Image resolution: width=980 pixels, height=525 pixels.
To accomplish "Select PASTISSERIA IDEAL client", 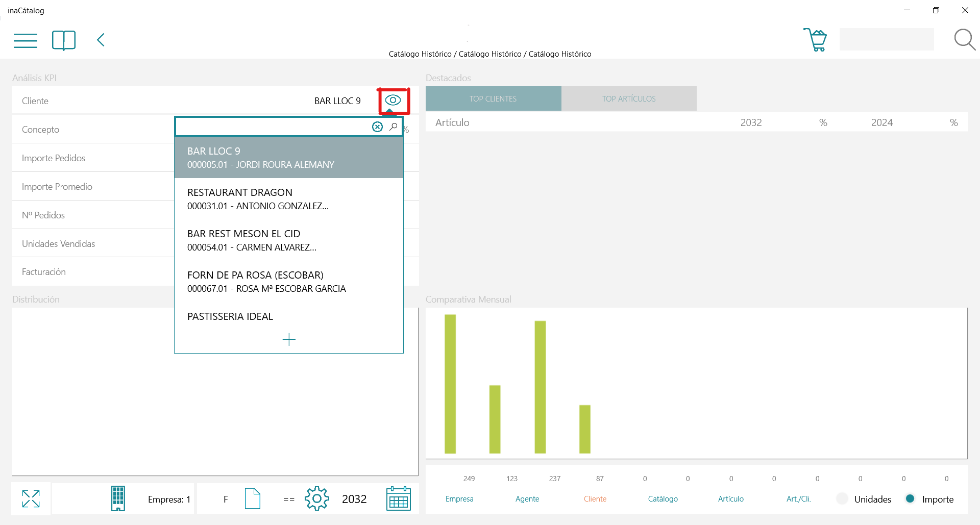I will [x=289, y=316].
